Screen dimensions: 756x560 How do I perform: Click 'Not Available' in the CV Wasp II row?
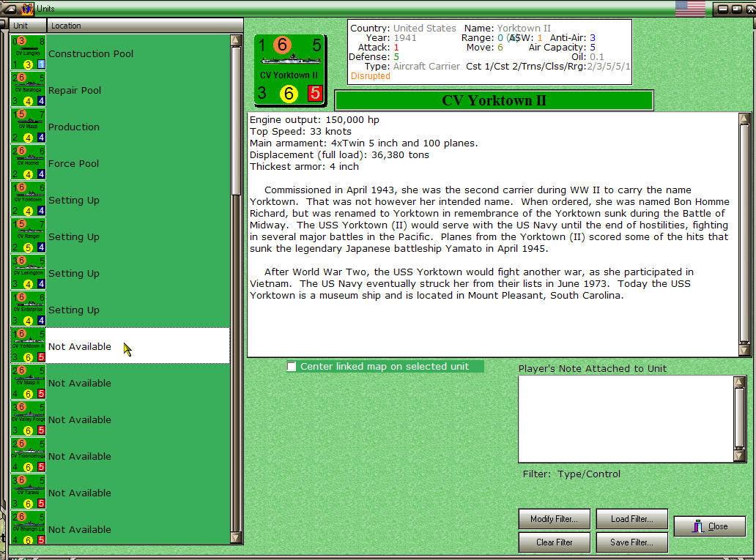(80, 383)
